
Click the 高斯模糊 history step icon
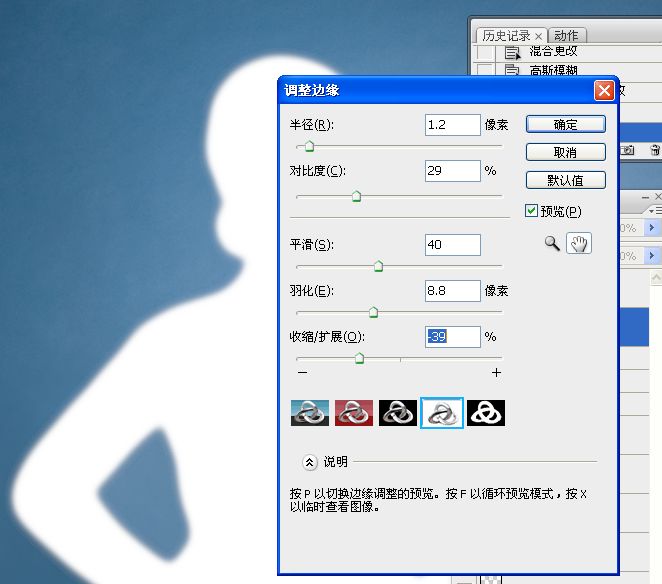513,70
